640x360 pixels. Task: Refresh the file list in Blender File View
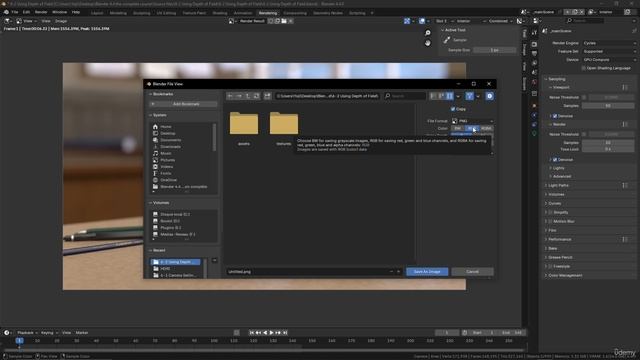point(256,96)
